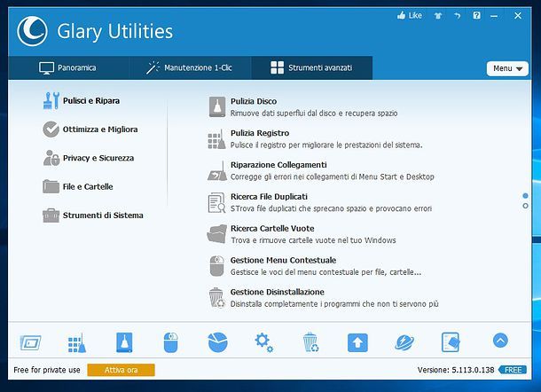
Task: Click the Like text button
Action: coord(415,16)
